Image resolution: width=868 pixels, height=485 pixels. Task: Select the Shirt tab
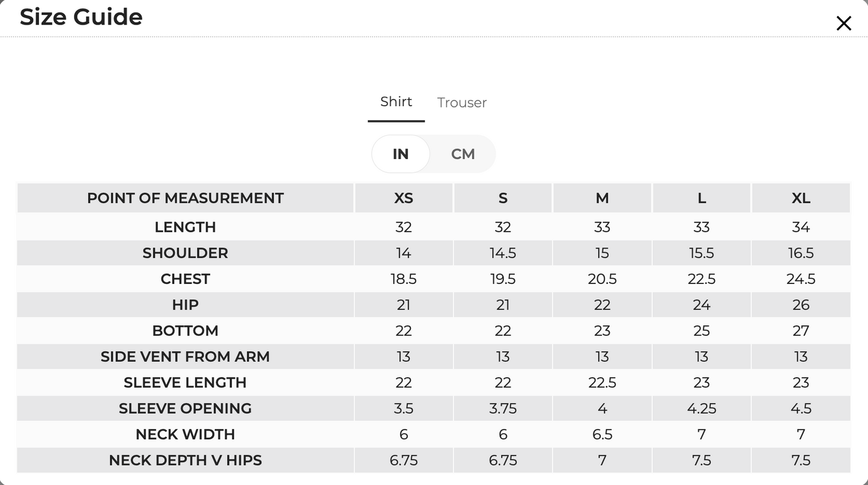click(x=396, y=102)
